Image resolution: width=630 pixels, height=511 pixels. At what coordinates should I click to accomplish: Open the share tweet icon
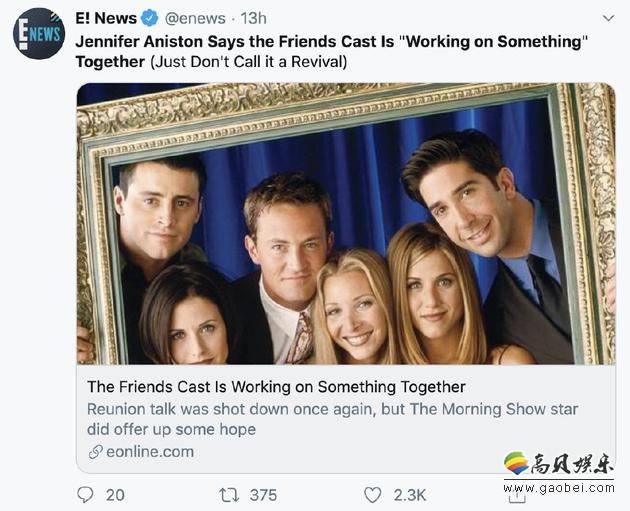pyautogui.click(x=515, y=494)
